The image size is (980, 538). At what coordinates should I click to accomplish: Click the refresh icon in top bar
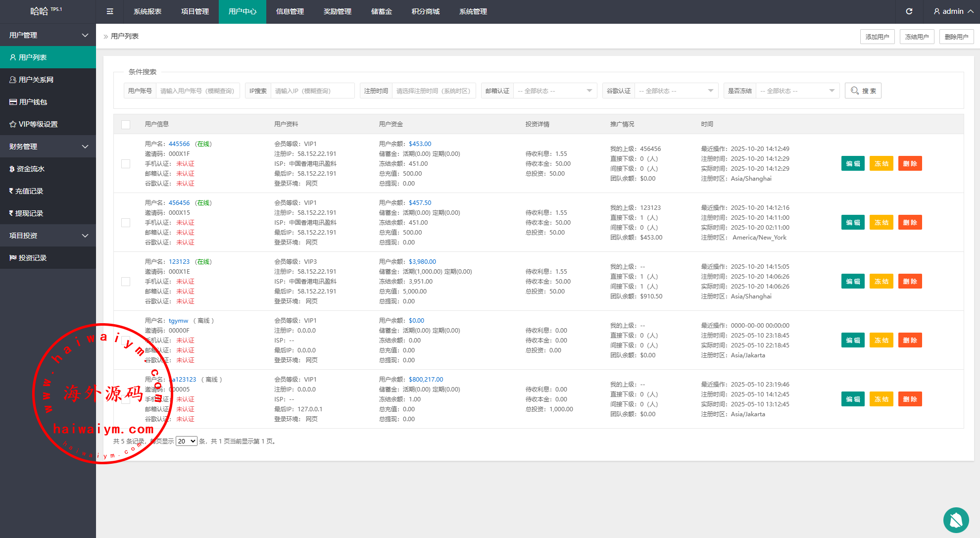coord(909,11)
